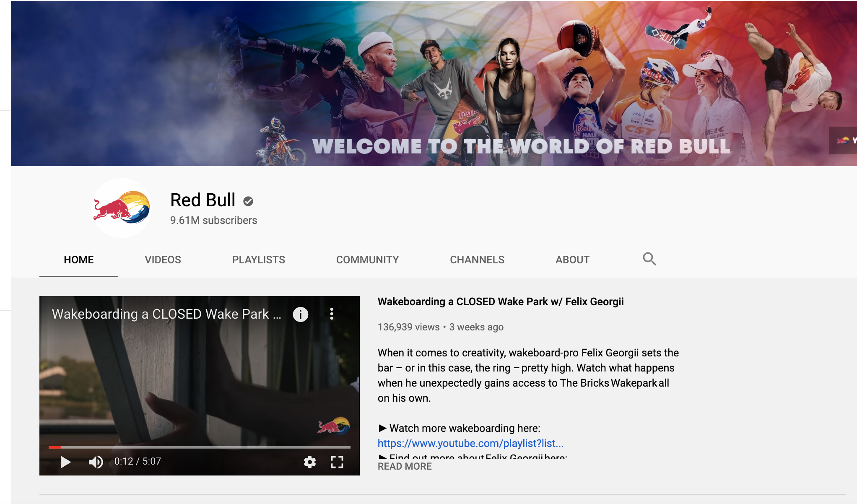Screen dimensions: 857x504
Task: Play the featured wakeboarding video
Action: [x=66, y=462]
